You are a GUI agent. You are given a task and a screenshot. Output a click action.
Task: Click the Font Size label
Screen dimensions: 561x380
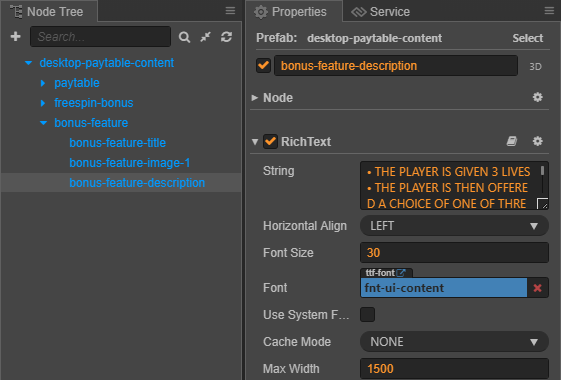(x=288, y=253)
